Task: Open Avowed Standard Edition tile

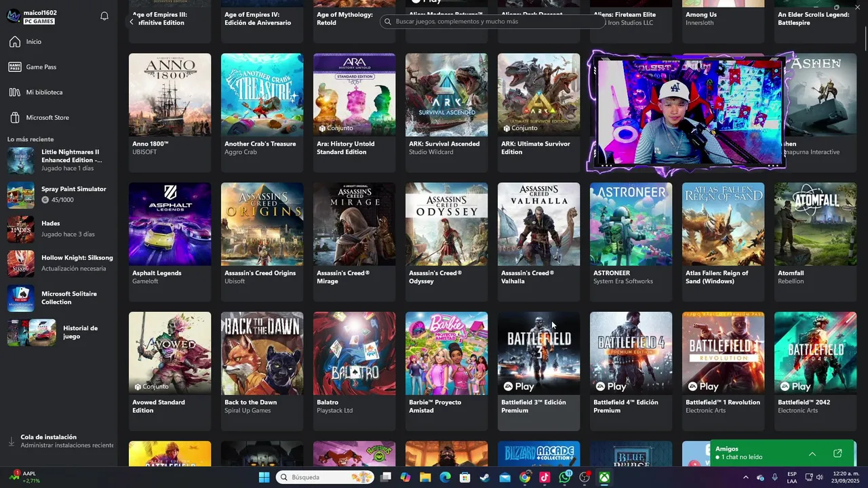Action: (x=170, y=371)
